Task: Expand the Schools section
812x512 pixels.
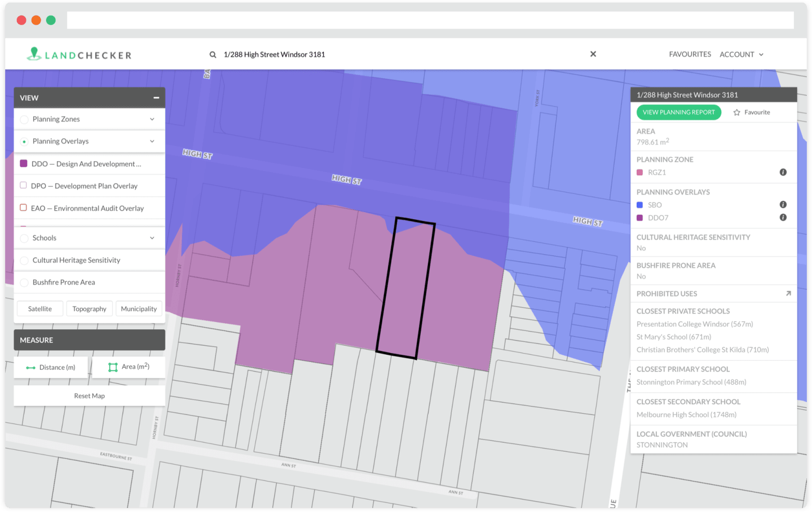Action: (152, 237)
